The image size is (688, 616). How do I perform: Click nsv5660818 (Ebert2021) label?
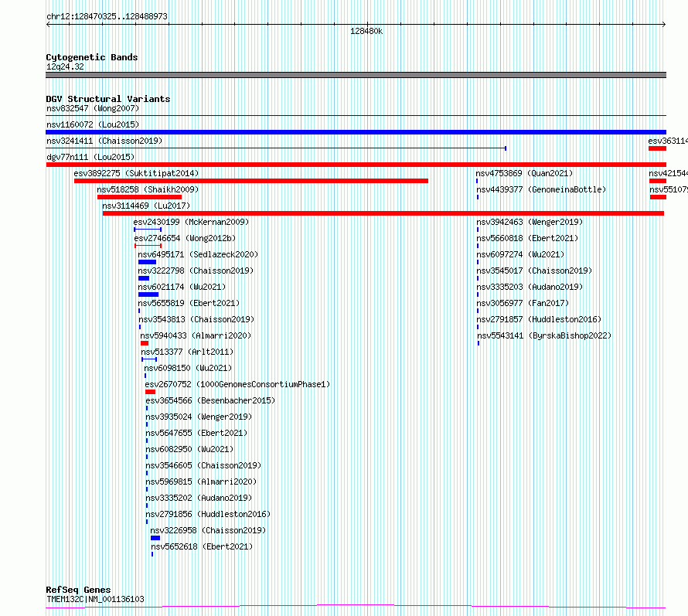click(528, 238)
